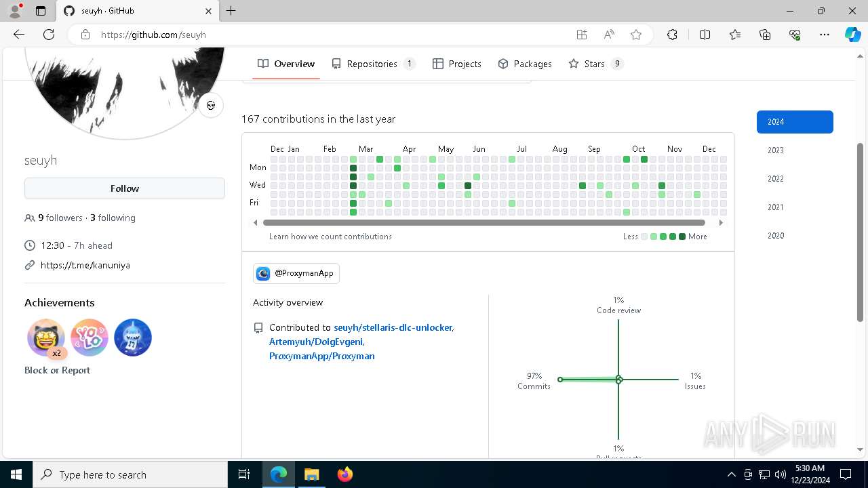Close the seuyh GitHub tab
The height and width of the screenshot is (488, 868).
pos(209,11)
